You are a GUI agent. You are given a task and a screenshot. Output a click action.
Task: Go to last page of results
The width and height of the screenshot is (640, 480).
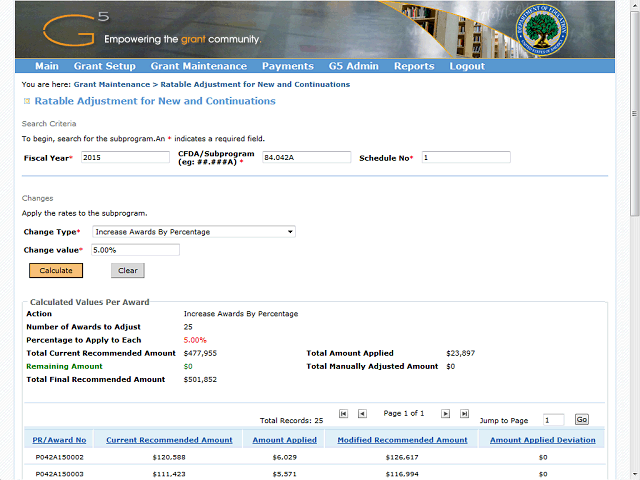(464, 414)
